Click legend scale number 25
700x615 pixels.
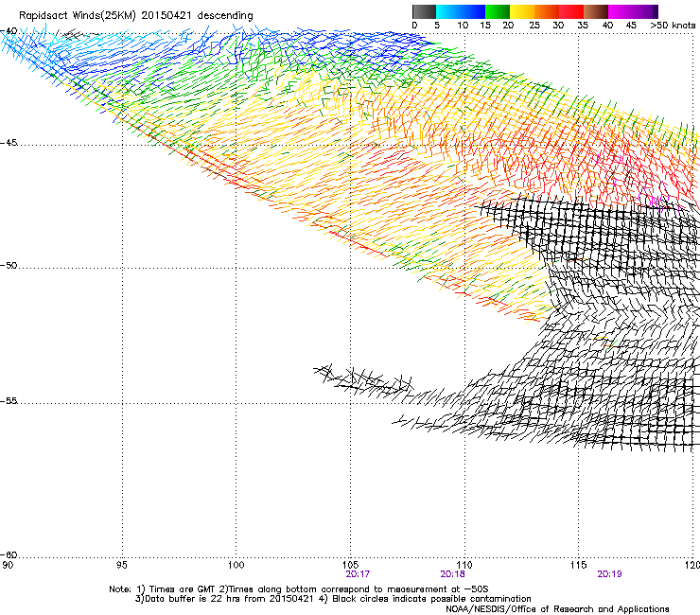pos(534,26)
